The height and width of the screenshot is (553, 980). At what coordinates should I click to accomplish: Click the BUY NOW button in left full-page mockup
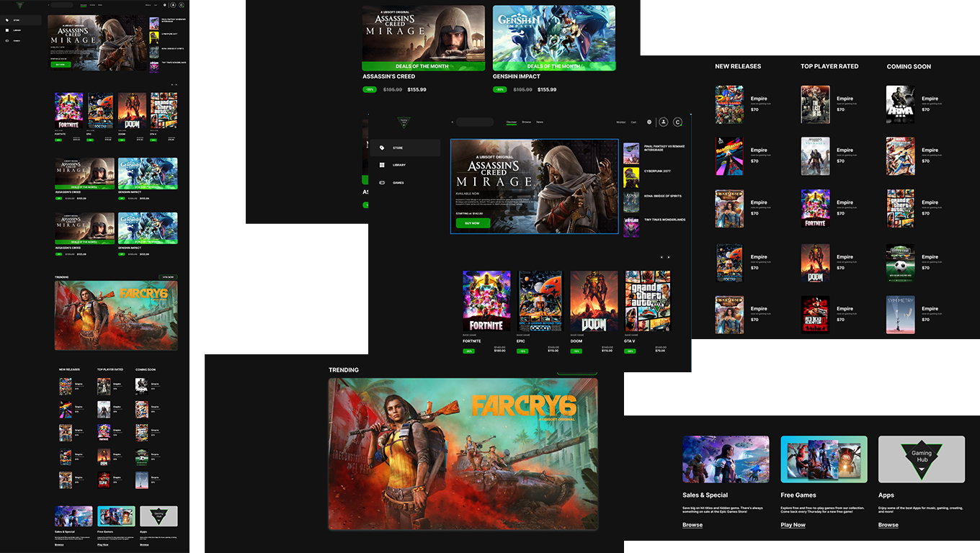point(61,64)
